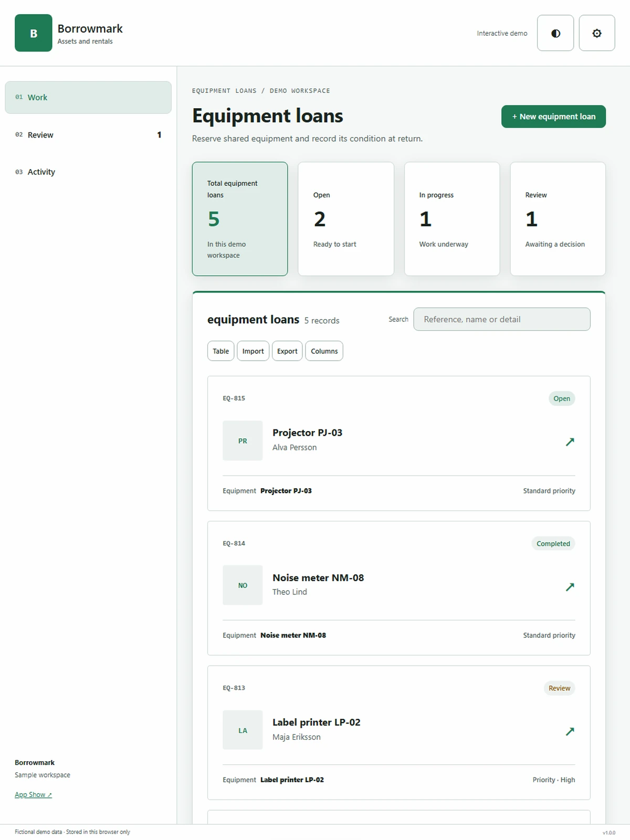Screen dimensions: 630x840
Task: Click the Import button
Action: tap(253, 351)
